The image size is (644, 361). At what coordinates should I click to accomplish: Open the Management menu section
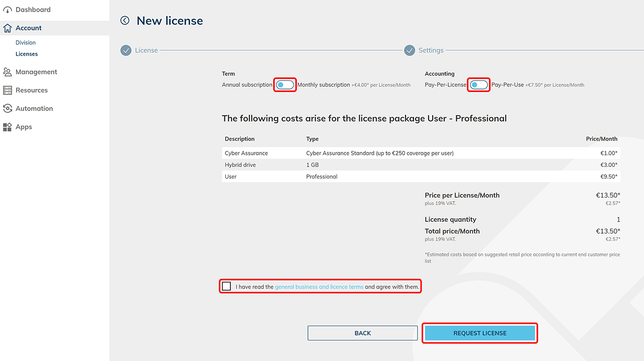coord(36,72)
